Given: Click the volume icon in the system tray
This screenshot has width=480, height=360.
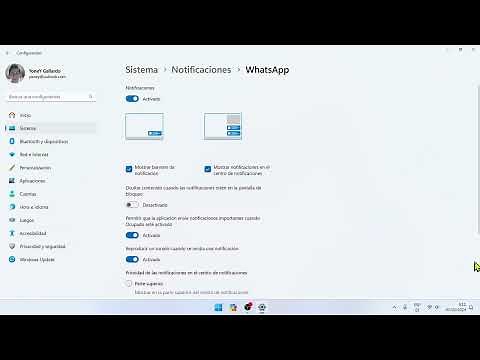Looking at the screenshot, I should 437,307.
